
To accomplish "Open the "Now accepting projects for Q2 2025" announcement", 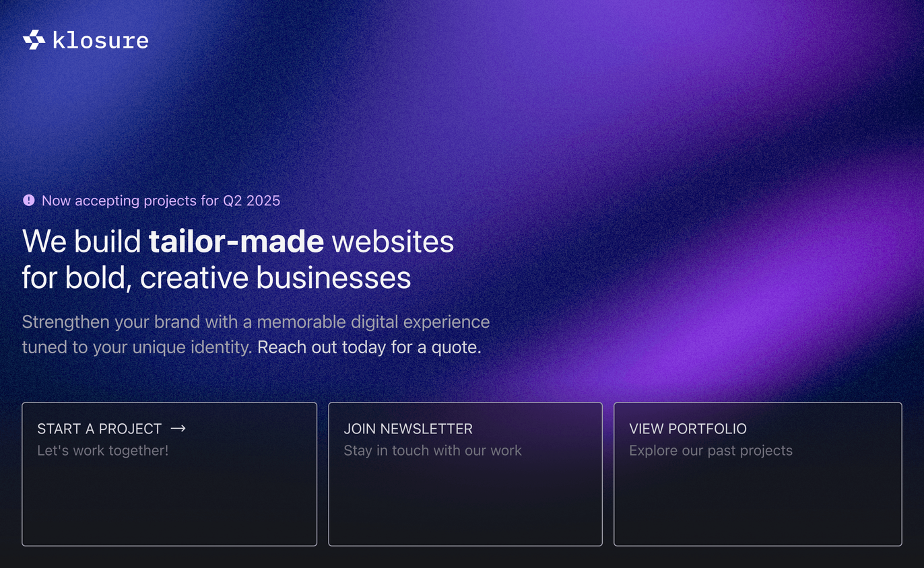I will point(160,201).
